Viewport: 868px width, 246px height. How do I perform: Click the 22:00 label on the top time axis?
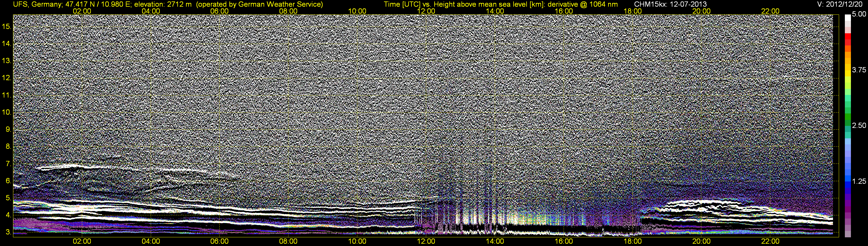770,11
